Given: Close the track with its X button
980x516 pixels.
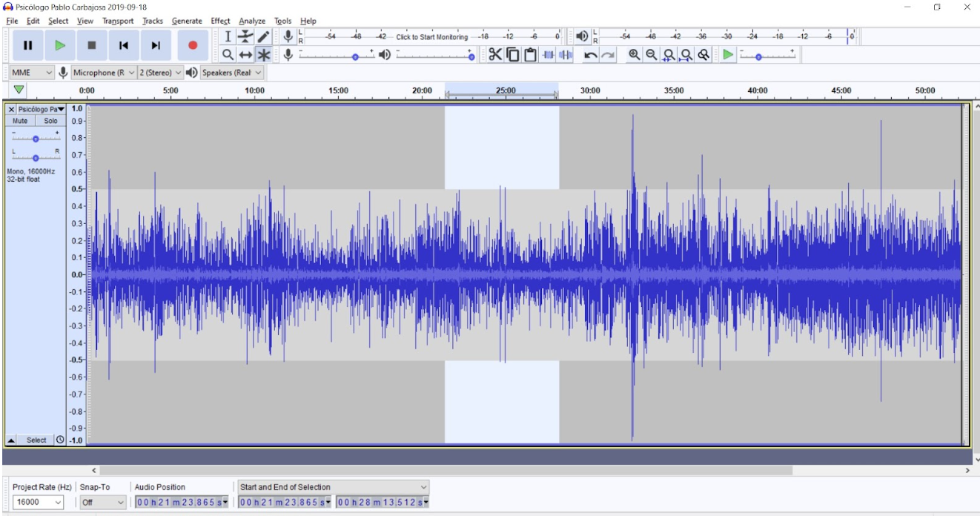Looking at the screenshot, I should coord(11,109).
